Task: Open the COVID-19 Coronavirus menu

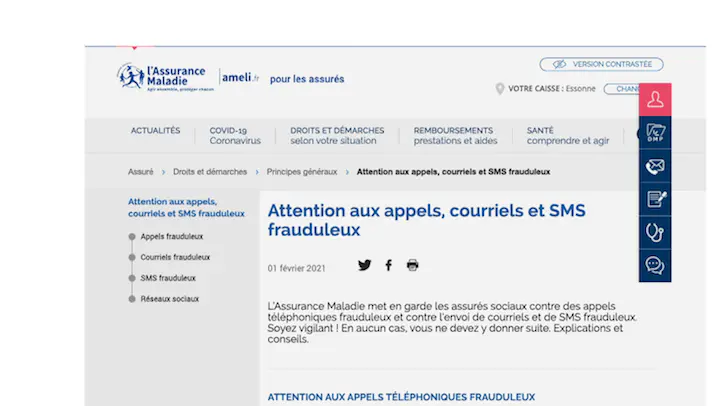Action: 234,135
